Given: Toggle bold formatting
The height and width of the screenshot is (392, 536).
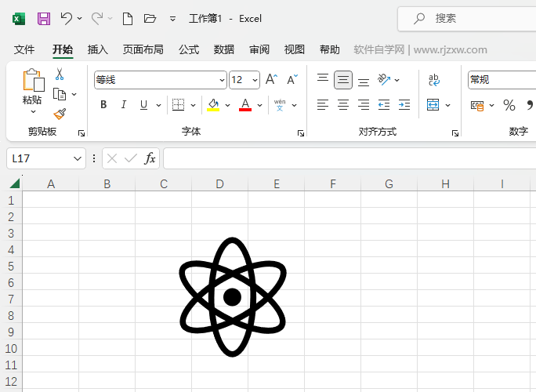Looking at the screenshot, I should coord(103,105).
